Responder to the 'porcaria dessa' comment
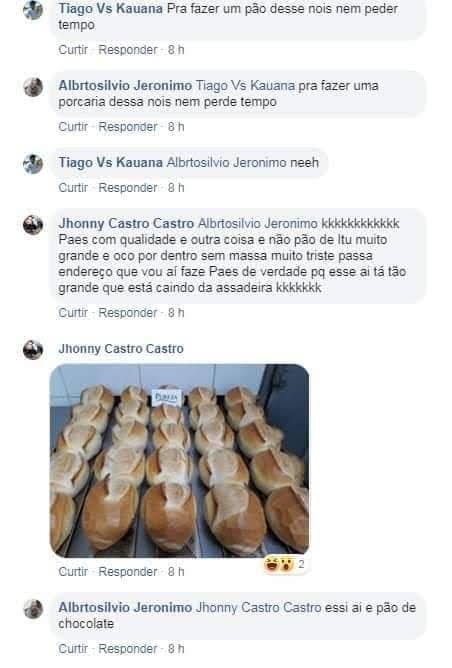Viewport: 452px width, 668px height. (x=128, y=127)
